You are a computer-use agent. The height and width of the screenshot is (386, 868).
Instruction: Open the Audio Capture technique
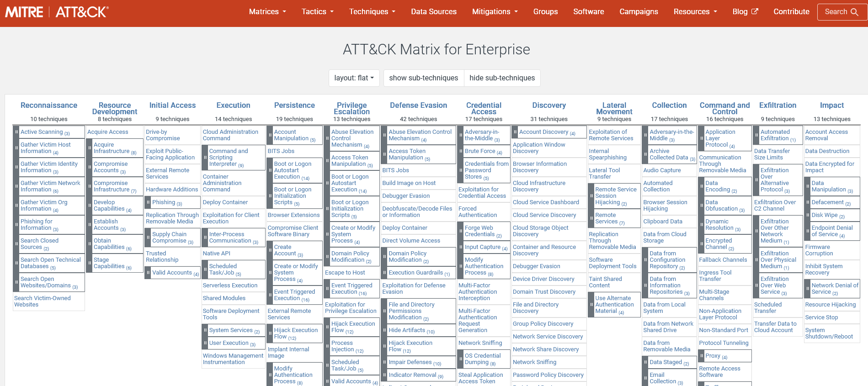pos(662,170)
